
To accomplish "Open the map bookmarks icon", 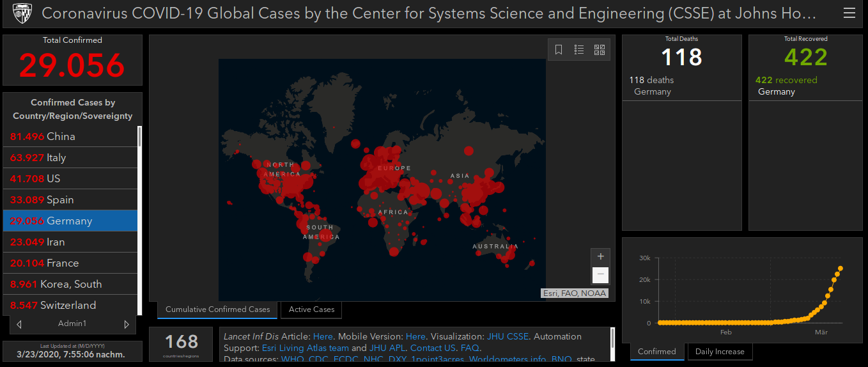I will [559, 50].
